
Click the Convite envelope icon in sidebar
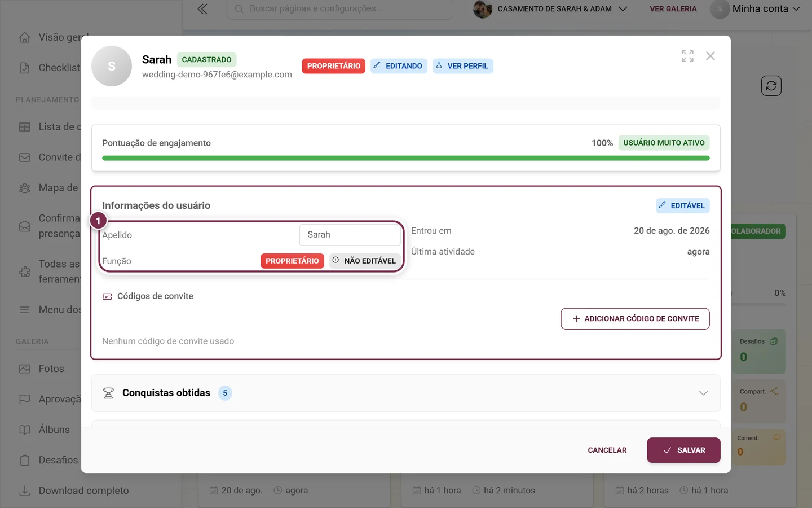[25, 157]
